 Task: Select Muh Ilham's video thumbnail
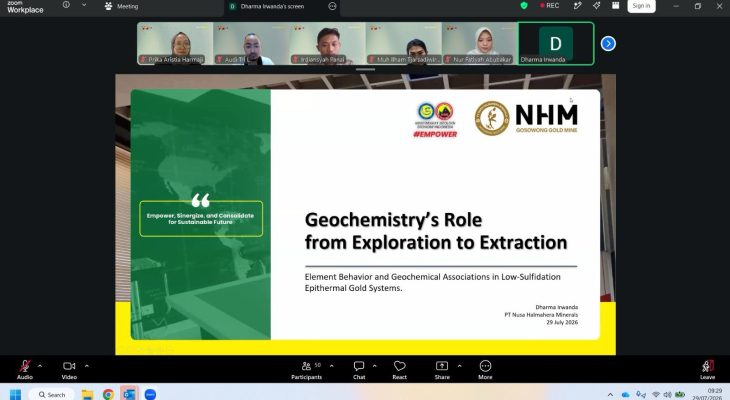(404, 43)
